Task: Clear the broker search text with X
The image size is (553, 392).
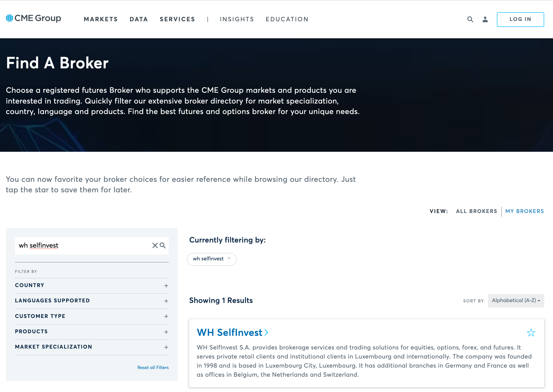Action: (155, 245)
